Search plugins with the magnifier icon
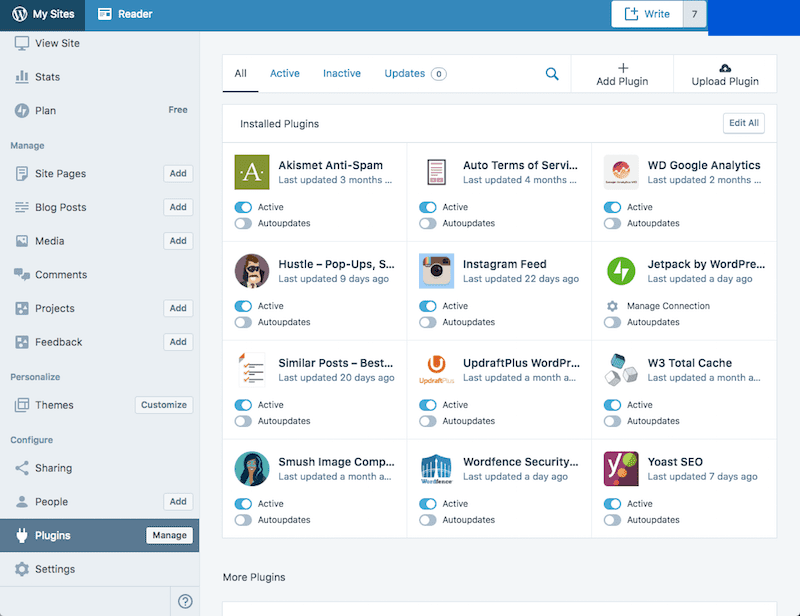Image resolution: width=800 pixels, height=616 pixels. [552, 74]
